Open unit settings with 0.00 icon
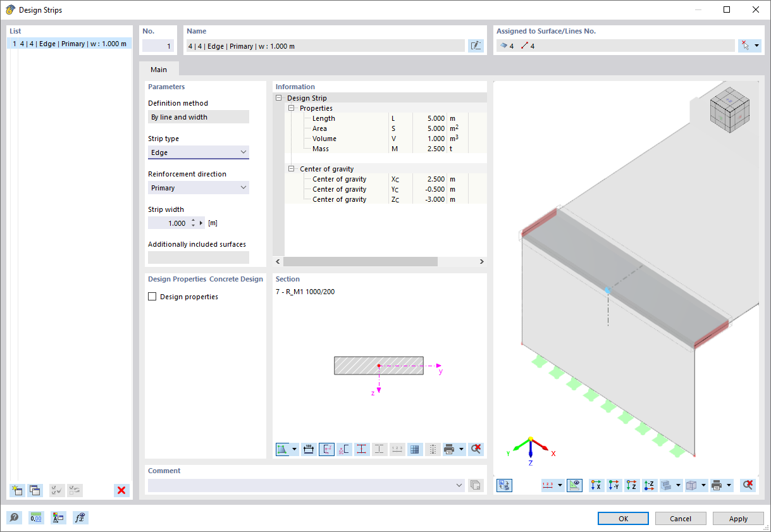771x532 pixels. [x=36, y=517]
